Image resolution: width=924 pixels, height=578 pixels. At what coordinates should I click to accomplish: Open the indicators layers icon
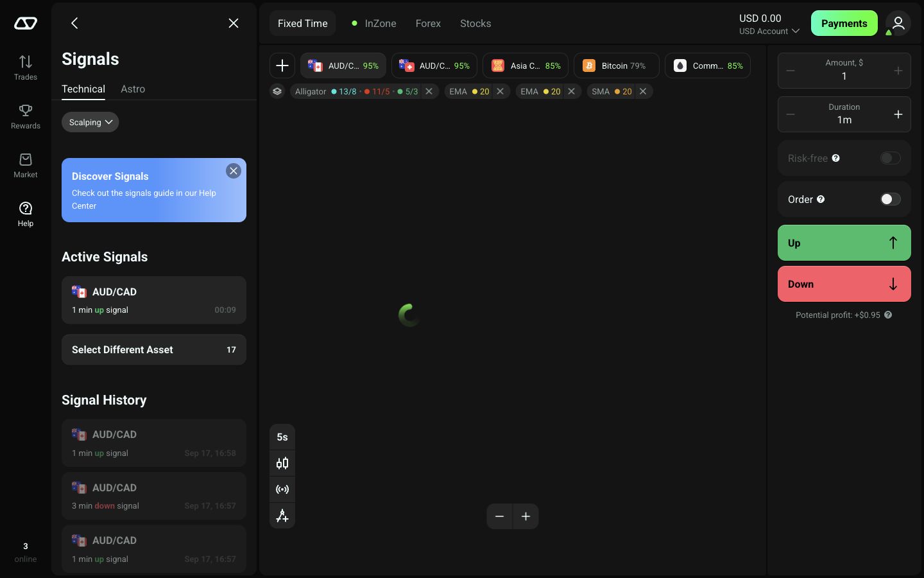pyautogui.click(x=277, y=91)
